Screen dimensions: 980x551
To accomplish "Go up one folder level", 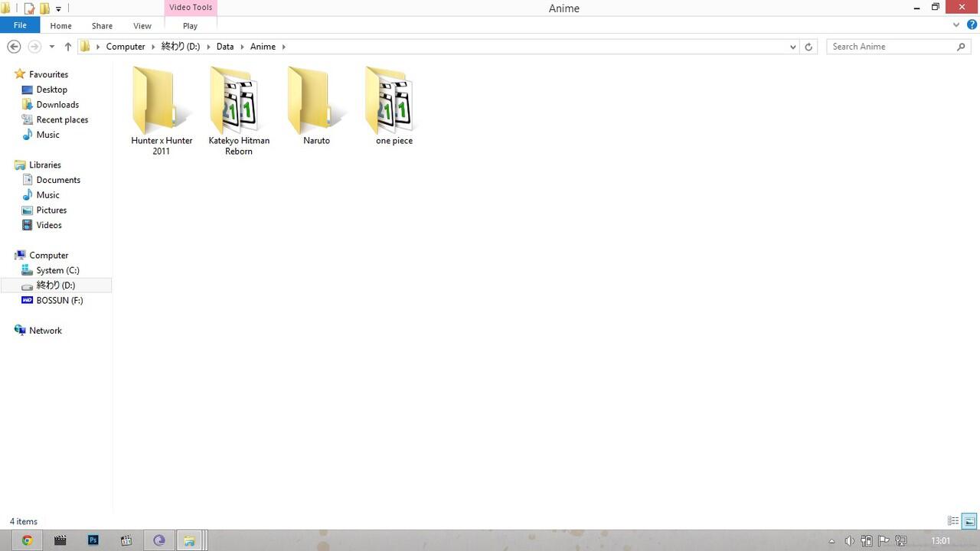I will click(x=67, y=47).
